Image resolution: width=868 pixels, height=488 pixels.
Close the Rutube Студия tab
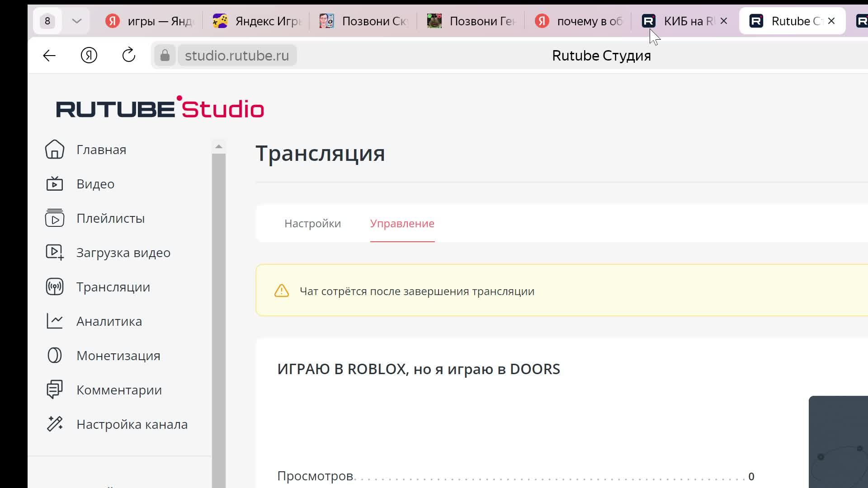point(831,21)
